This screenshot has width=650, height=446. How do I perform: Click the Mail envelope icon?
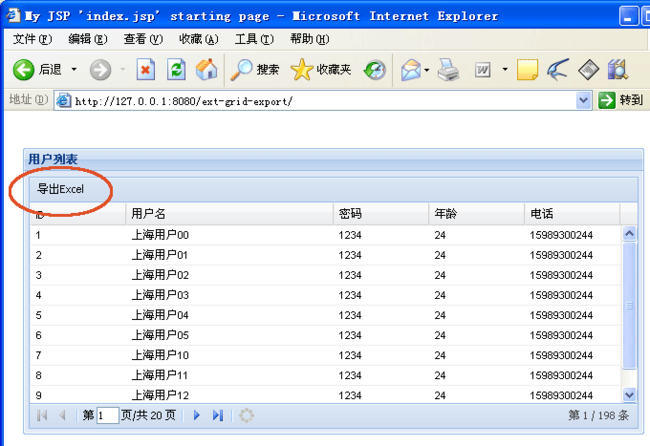411,69
